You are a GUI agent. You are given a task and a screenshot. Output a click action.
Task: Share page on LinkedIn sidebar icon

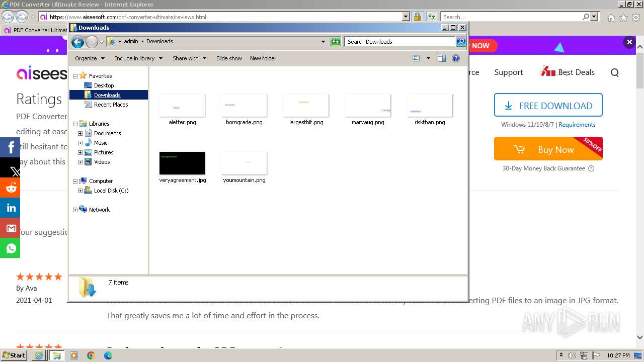pos(10,208)
